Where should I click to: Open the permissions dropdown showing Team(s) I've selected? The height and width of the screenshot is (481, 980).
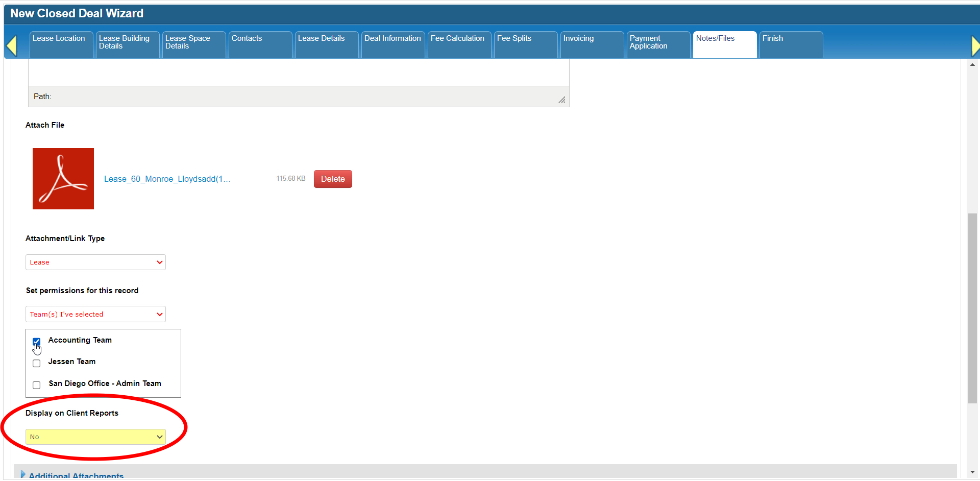click(95, 315)
